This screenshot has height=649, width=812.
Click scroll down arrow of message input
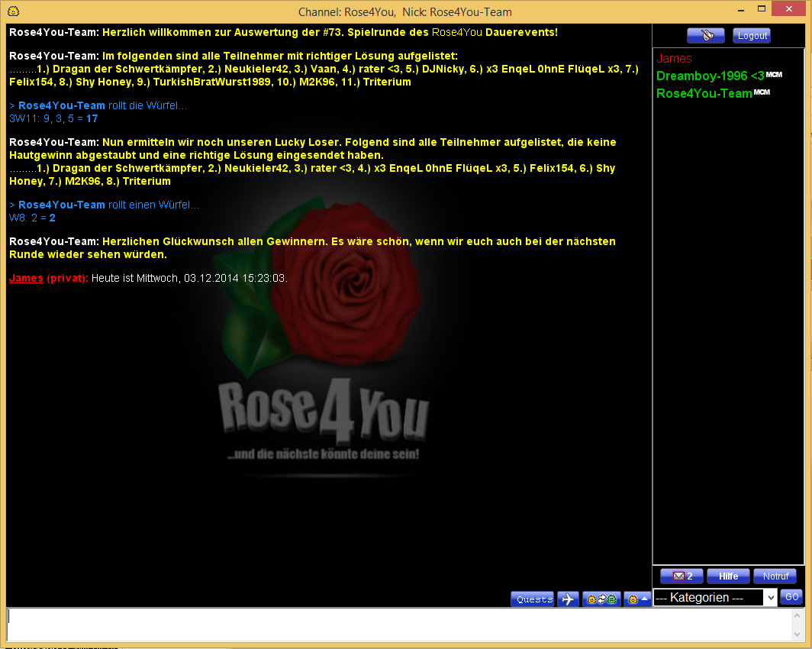click(798, 635)
